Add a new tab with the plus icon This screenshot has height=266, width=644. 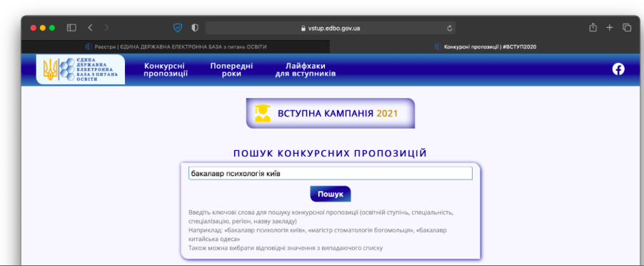pos(610,28)
